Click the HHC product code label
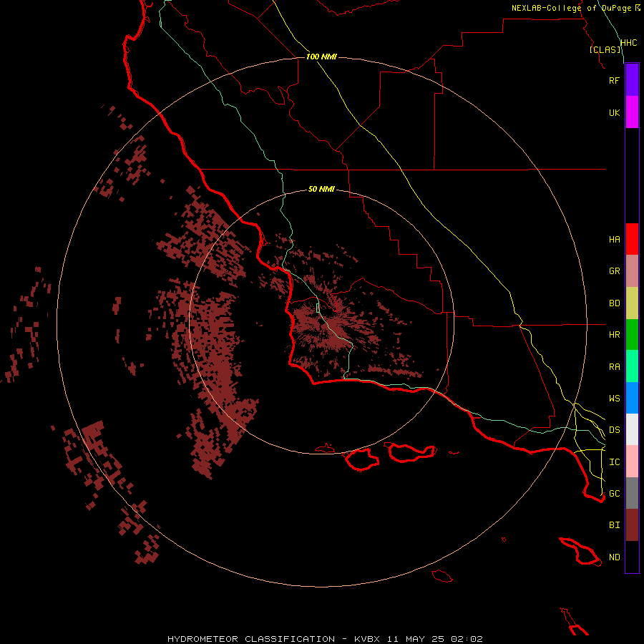This screenshot has width=644, height=644. coord(628,43)
